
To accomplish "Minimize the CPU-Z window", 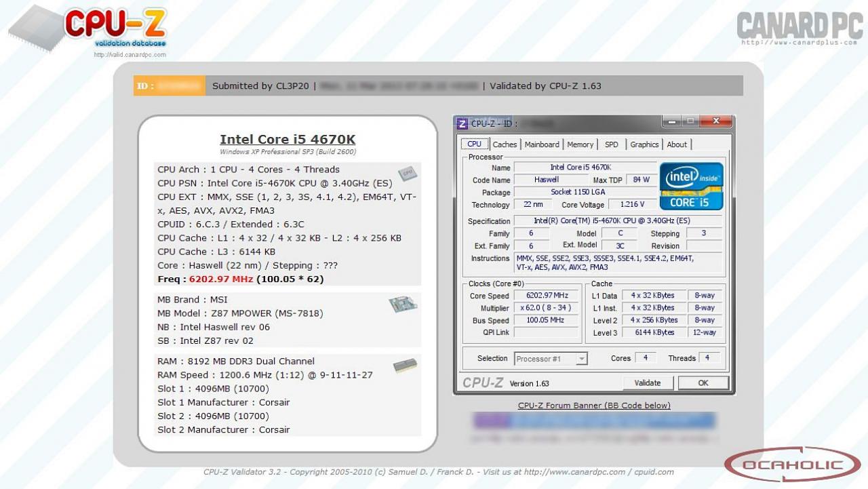I will tap(673, 122).
